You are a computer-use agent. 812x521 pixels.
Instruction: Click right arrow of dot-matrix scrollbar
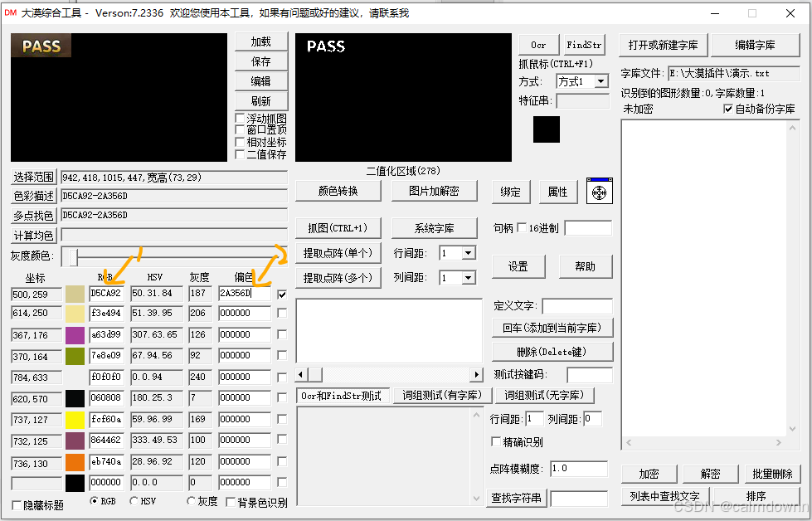coord(476,374)
